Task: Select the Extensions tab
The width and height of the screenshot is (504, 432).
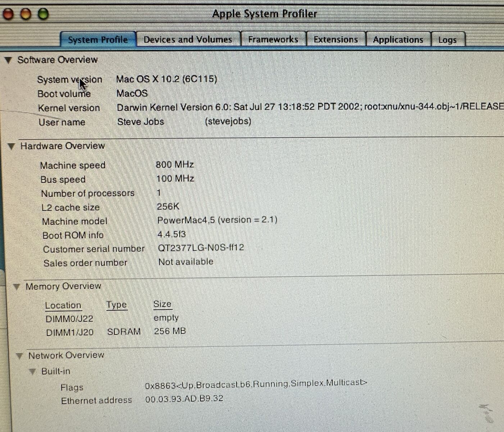Action: point(336,39)
